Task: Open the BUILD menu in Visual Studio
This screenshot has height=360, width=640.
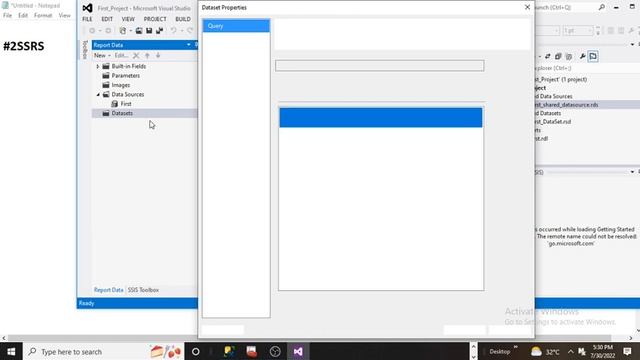Action: point(182,19)
